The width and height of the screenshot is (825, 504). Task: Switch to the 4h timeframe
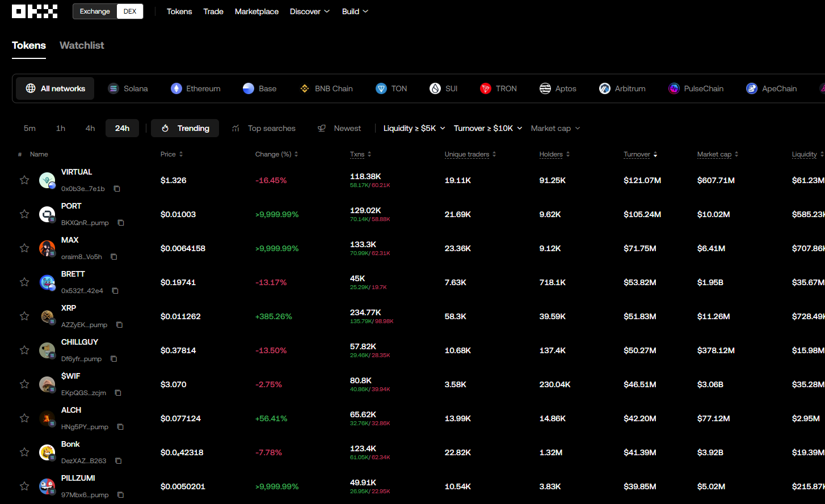pos(90,128)
